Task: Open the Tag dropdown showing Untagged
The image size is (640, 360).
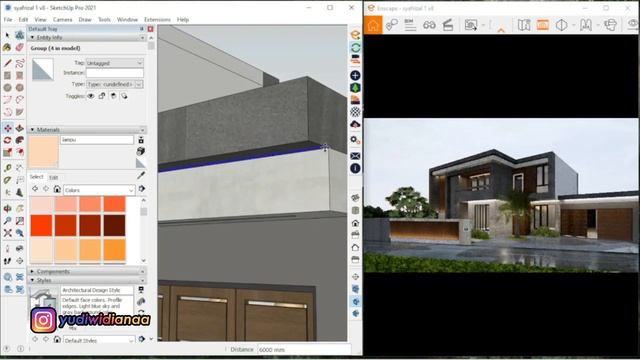Action: pos(115,63)
